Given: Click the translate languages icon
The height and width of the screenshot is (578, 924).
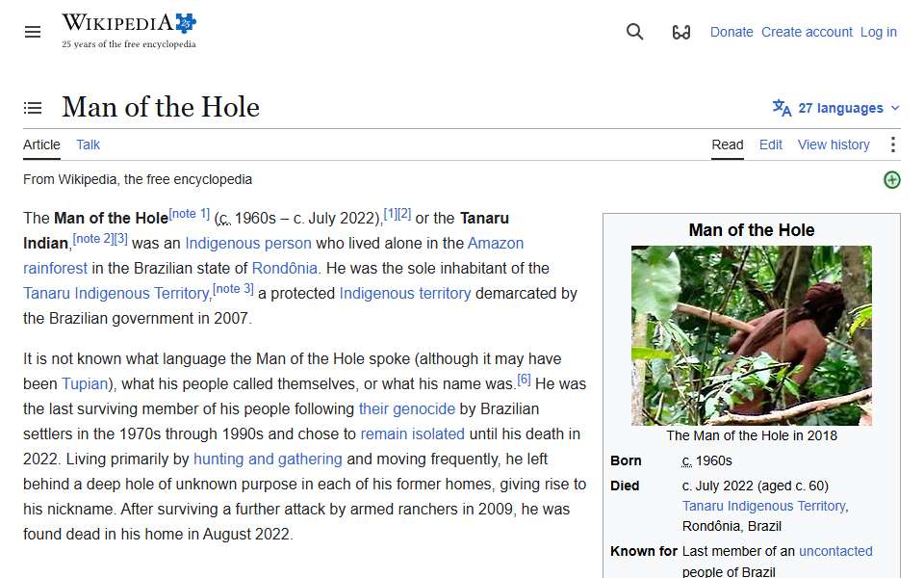Looking at the screenshot, I should (x=782, y=108).
